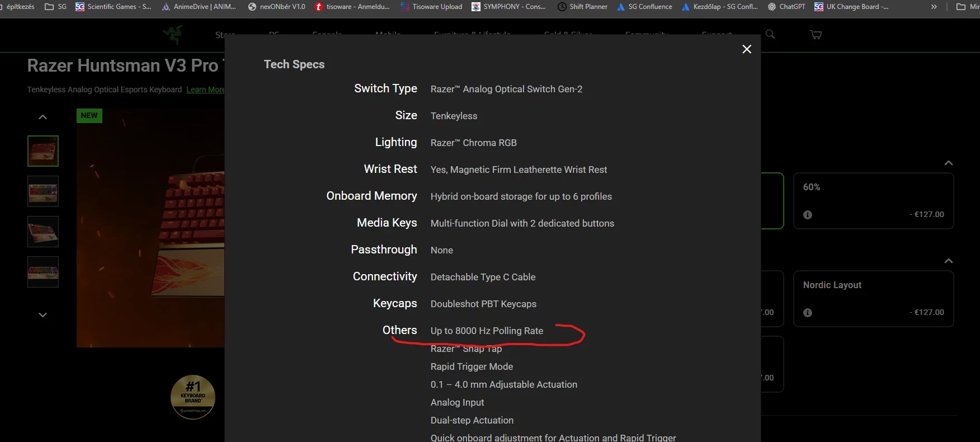
Task: Click the Razer Snap Tap entry
Action: [x=466, y=349]
